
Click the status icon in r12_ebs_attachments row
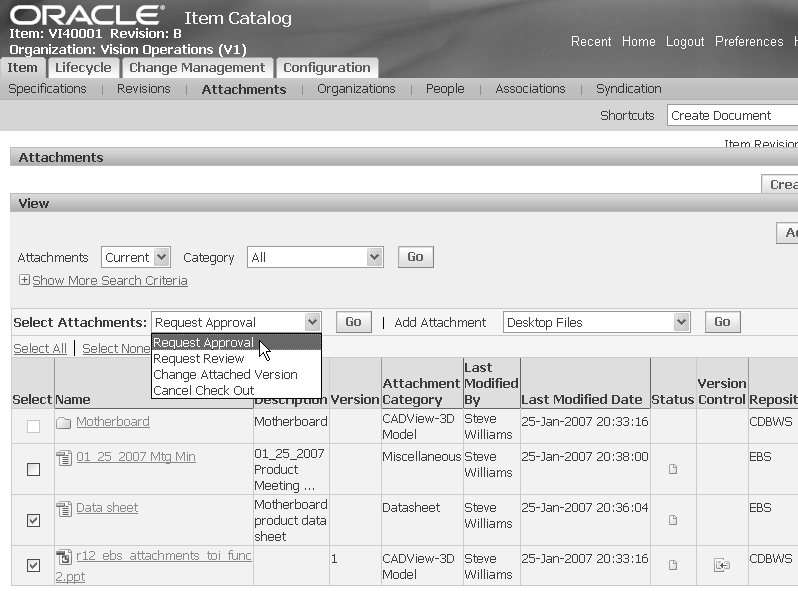pos(673,565)
